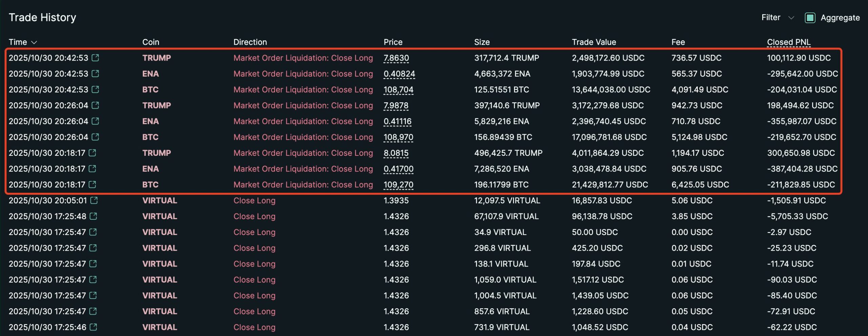This screenshot has height=336, width=868.
Task: Click the Coin column header
Action: click(151, 42)
